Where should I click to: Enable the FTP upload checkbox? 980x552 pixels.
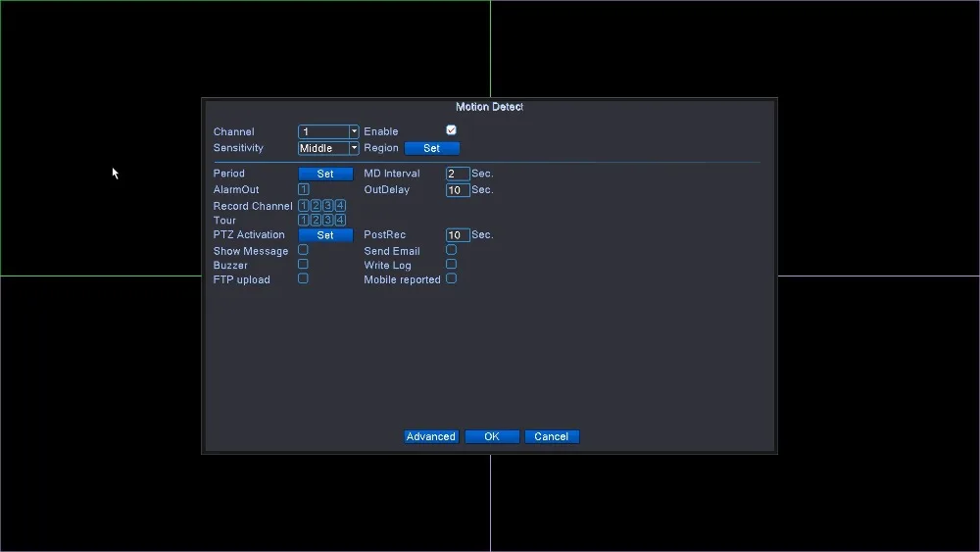(x=303, y=278)
